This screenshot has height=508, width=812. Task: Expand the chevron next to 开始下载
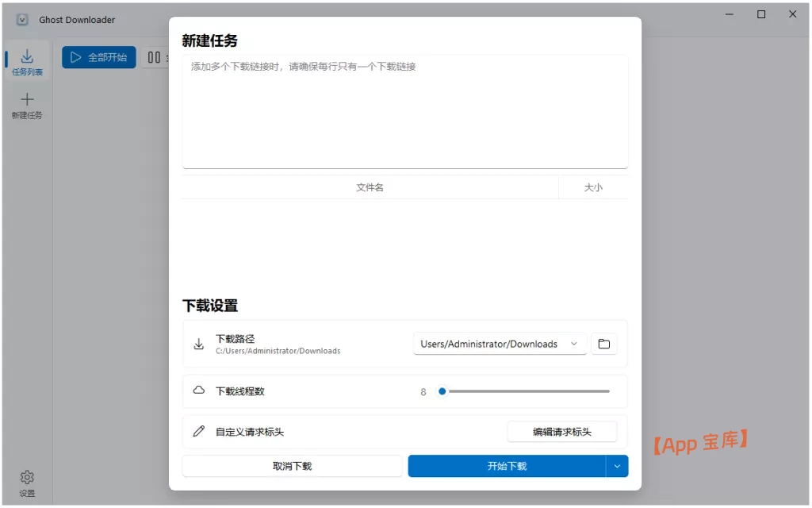coord(617,466)
